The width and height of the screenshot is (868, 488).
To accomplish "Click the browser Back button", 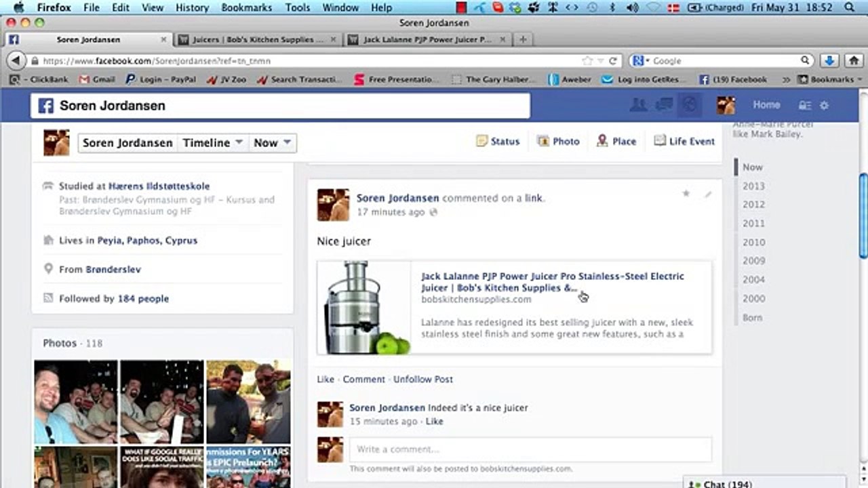I will pos(16,61).
